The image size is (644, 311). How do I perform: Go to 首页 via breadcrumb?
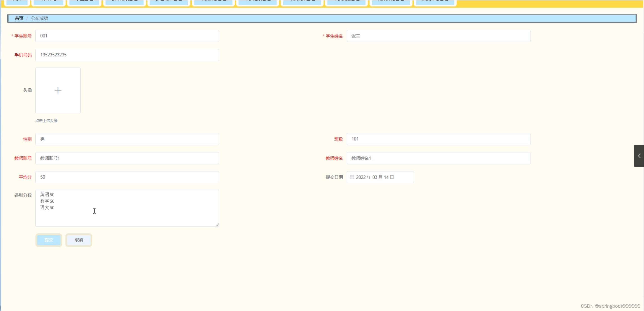tap(19, 18)
